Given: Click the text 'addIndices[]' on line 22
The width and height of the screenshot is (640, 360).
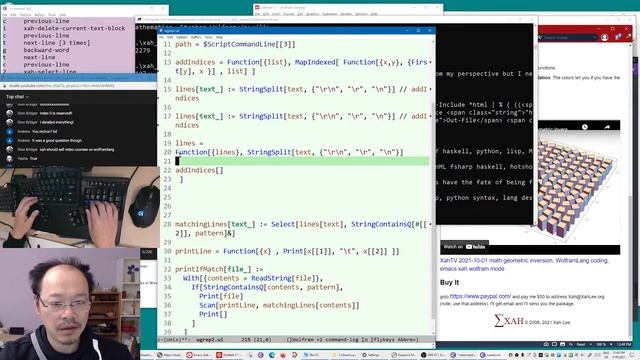Looking at the screenshot, I should (199, 170).
